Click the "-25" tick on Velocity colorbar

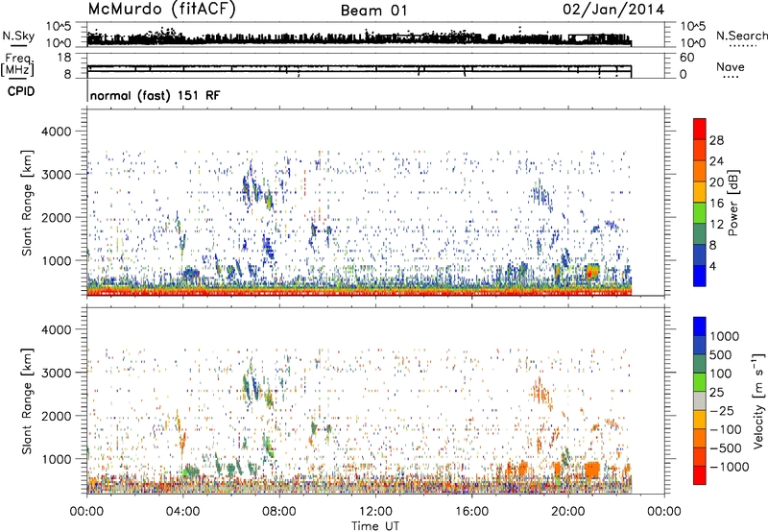[722, 411]
